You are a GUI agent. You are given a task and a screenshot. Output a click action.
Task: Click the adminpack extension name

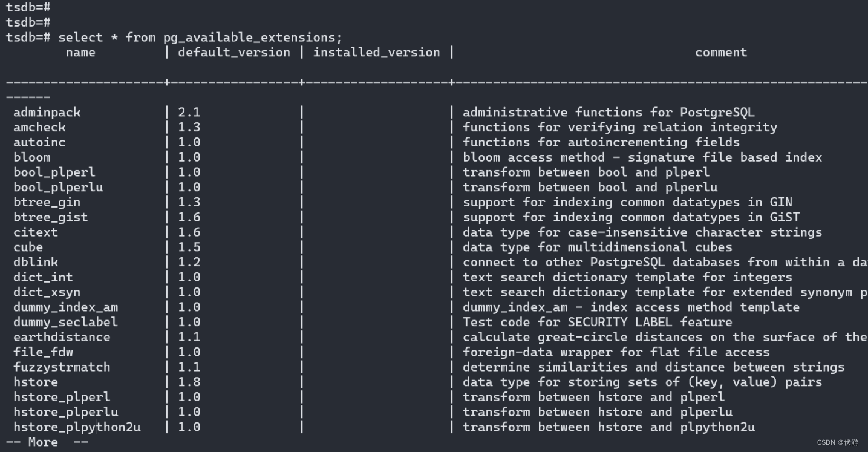point(47,112)
